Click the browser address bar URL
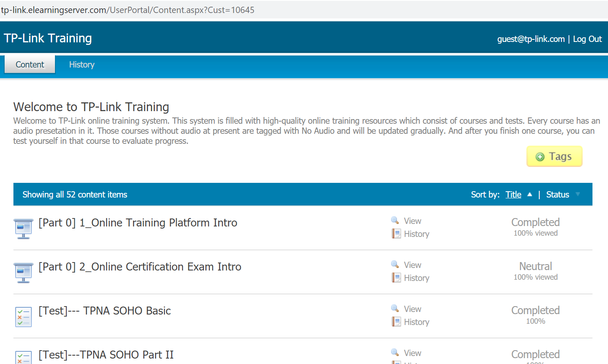 128,10
